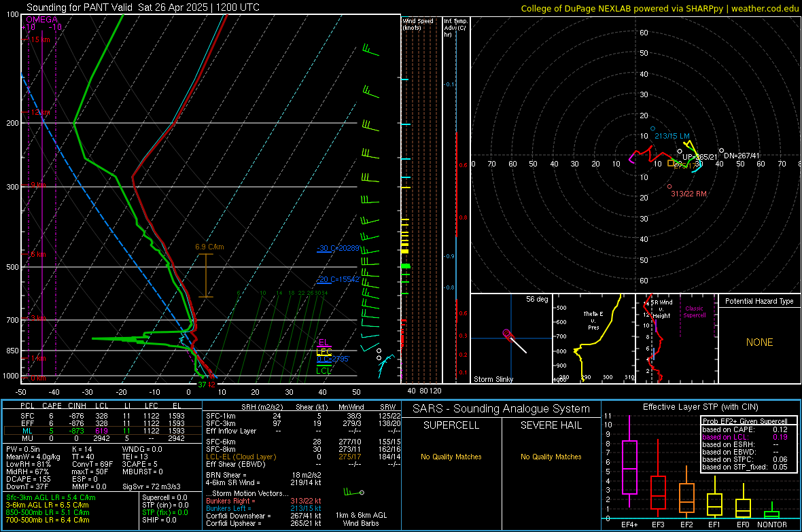Select the 'SigSvr = 72 m3/s3' value

(x=152, y=487)
